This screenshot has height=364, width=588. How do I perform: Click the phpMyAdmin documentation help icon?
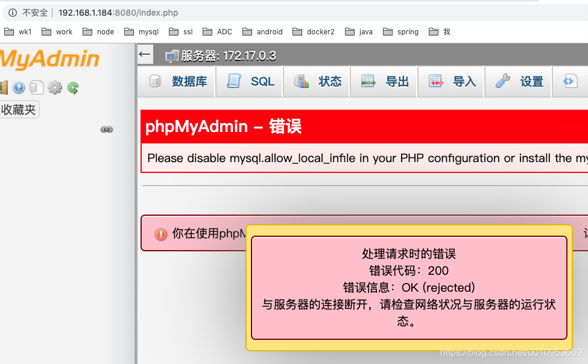click(18, 88)
